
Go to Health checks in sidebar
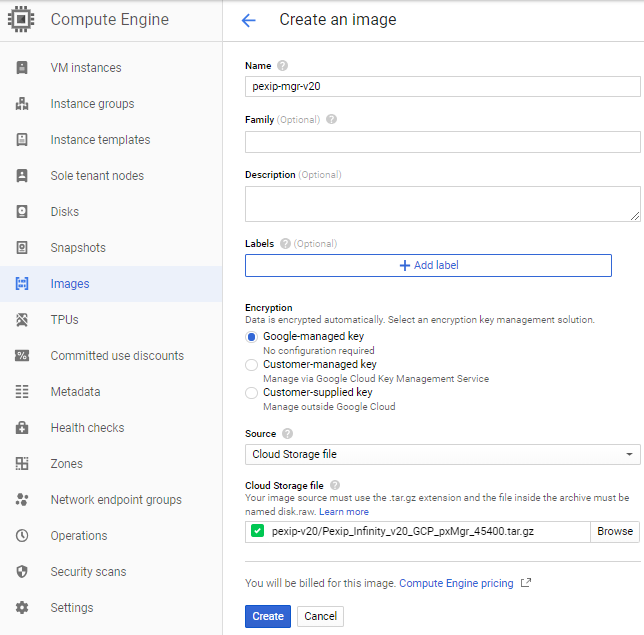tap(88, 428)
